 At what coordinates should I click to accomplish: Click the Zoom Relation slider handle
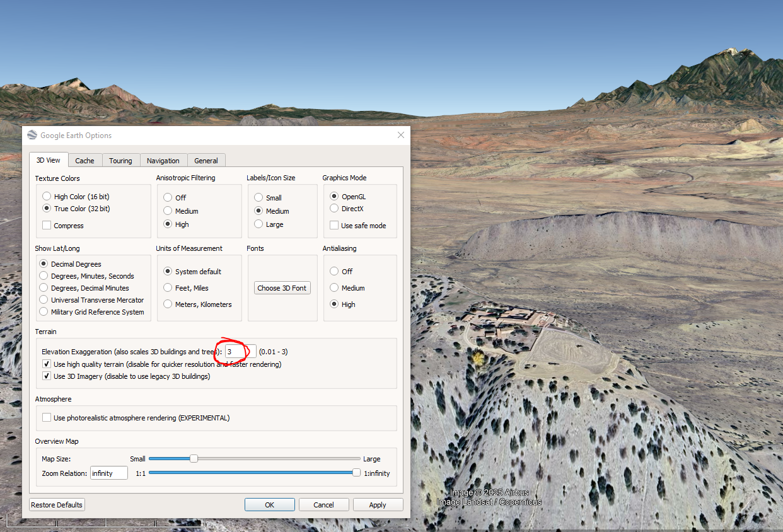pyautogui.click(x=356, y=472)
